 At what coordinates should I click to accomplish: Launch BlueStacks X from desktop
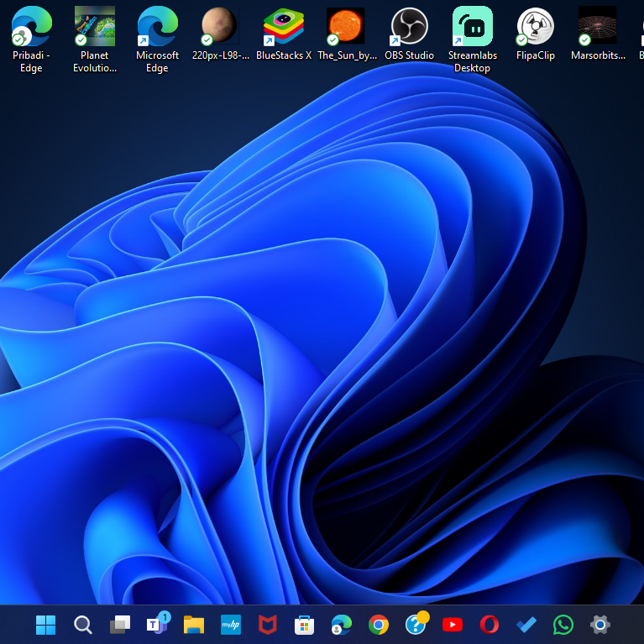pyautogui.click(x=283, y=27)
